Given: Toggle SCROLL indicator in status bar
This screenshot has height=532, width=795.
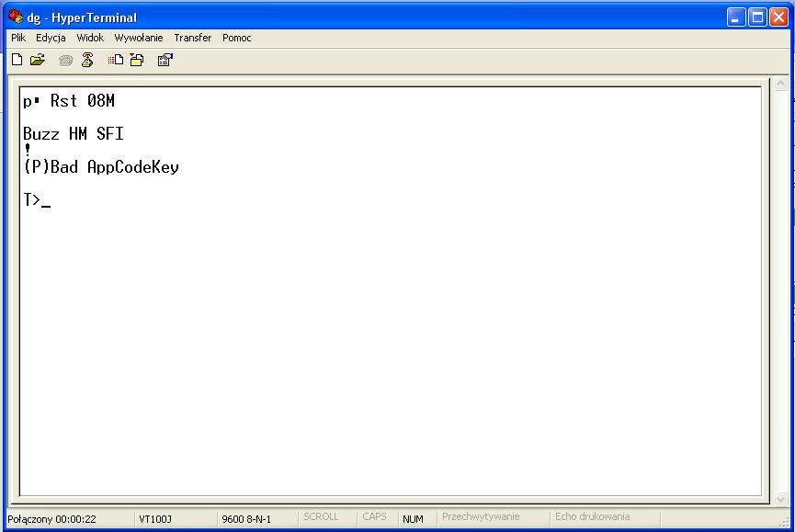Looking at the screenshot, I should click(325, 516).
